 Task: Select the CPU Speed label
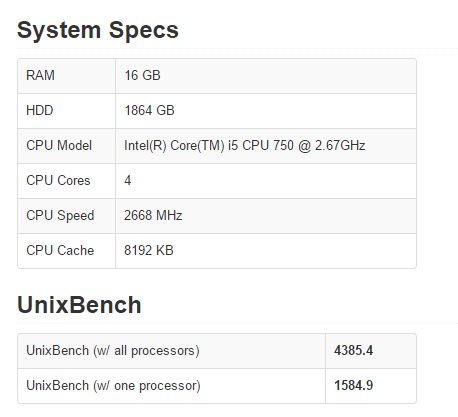pyautogui.click(x=60, y=216)
